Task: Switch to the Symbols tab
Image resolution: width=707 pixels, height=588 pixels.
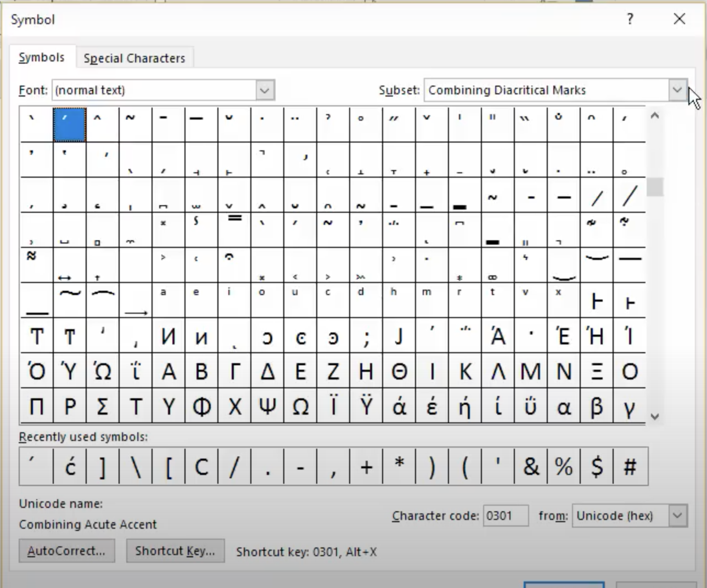Action: point(42,56)
